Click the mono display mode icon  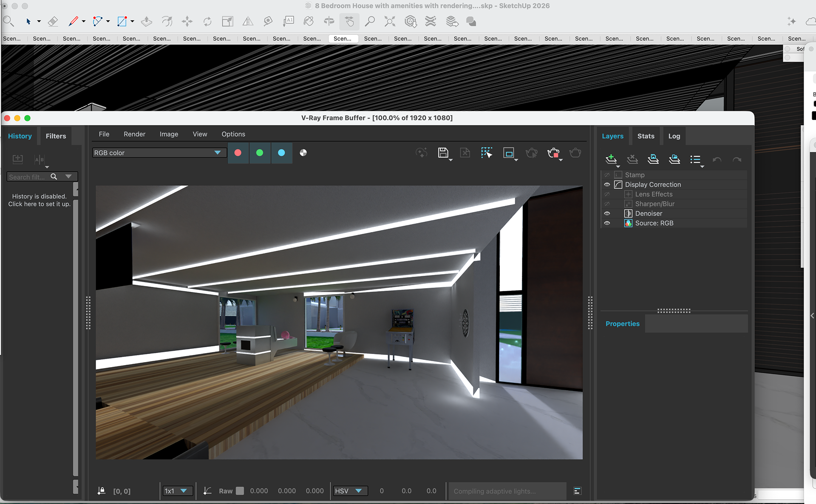[x=303, y=153]
